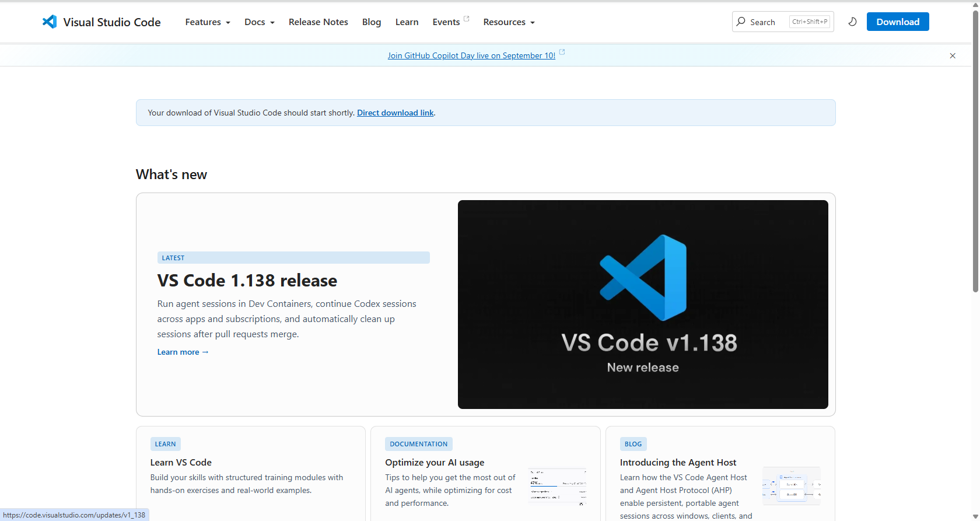Open the Learn nav item
The height and width of the screenshot is (521, 980).
[407, 22]
